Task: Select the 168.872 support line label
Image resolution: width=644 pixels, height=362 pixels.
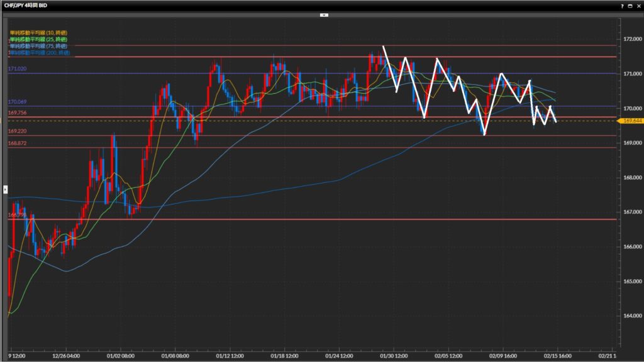Action: (x=17, y=143)
